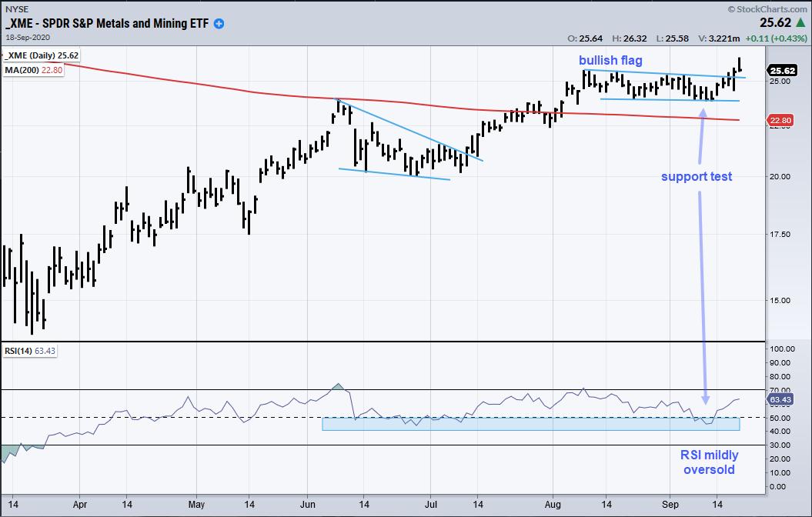
Task: Click the bullish flag annotation text
Action: click(x=610, y=61)
